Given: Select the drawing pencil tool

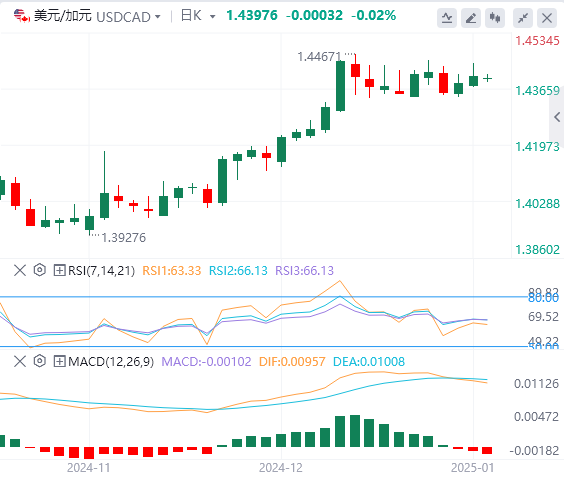Looking at the screenshot, I should pyautogui.click(x=471, y=18).
